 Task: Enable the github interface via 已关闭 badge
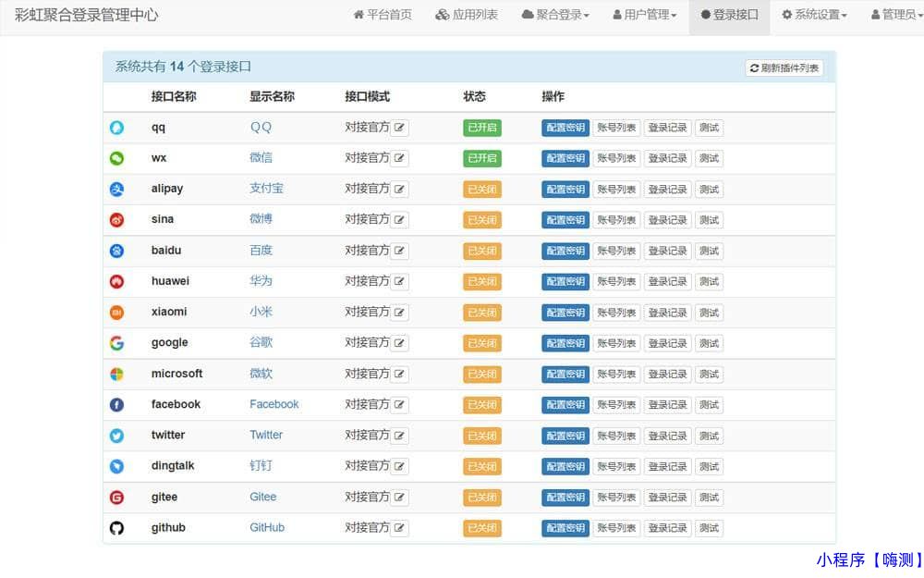pos(481,528)
